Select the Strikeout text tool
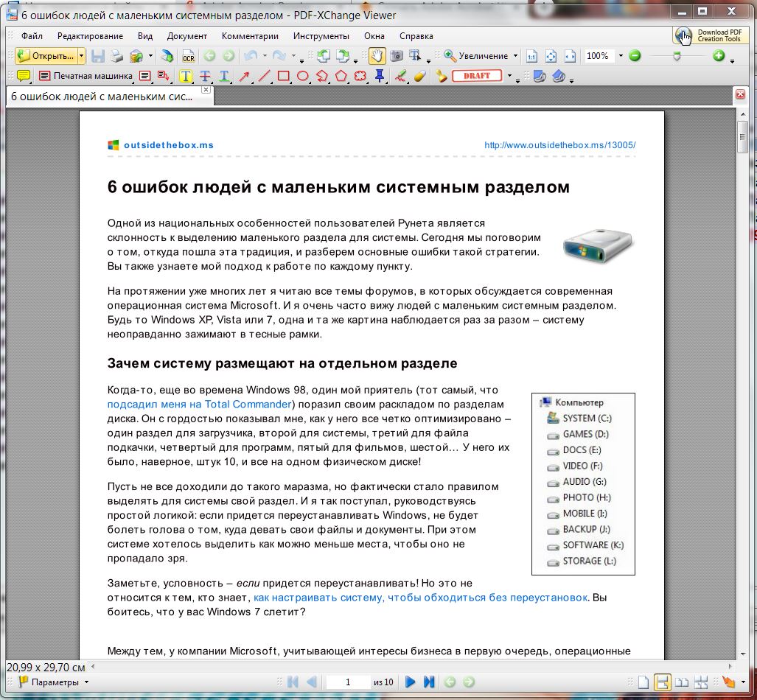Screen dimensions: 757x700 pyautogui.click(x=205, y=76)
